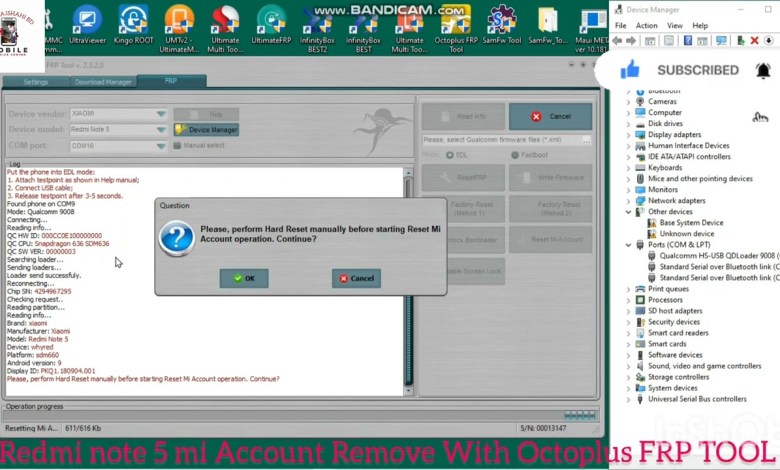The height and width of the screenshot is (470, 780).
Task: Open Octoplus FRP Tool desktop icon
Action: 456,31
